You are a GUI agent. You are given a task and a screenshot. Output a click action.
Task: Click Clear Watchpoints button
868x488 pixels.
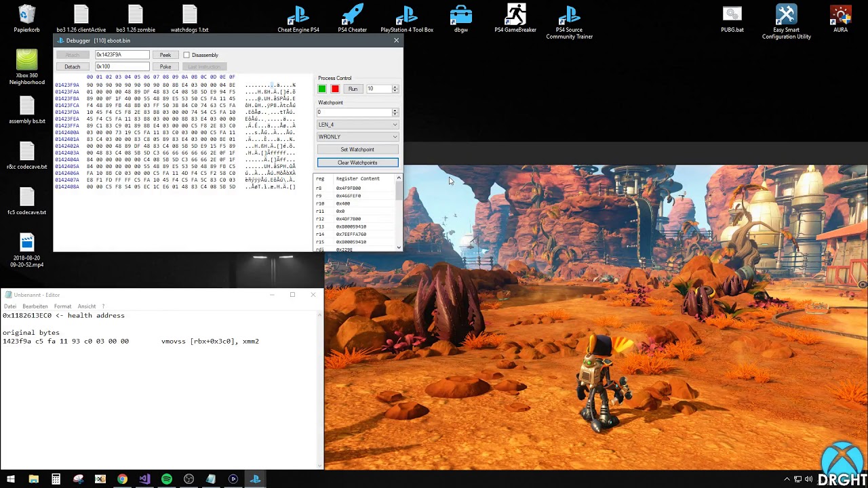pos(357,163)
